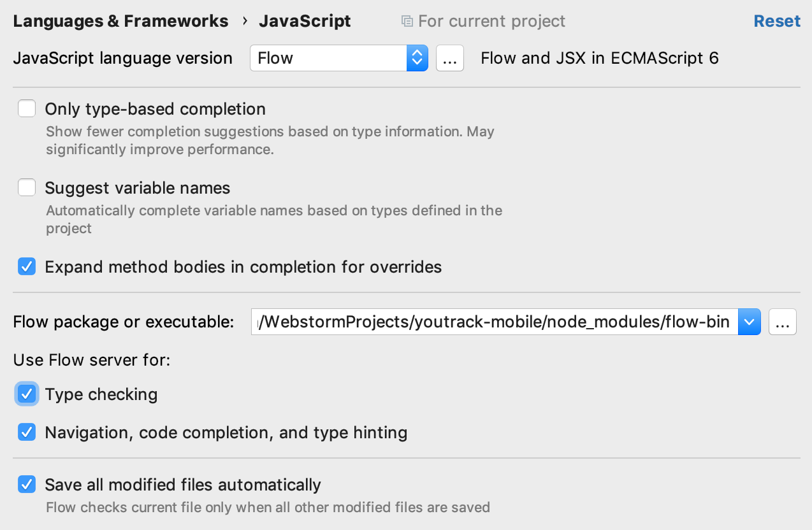The width and height of the screenshot is (812, 530).
Task: Click the 'Use Flow server for:' label
Action: 92,361
